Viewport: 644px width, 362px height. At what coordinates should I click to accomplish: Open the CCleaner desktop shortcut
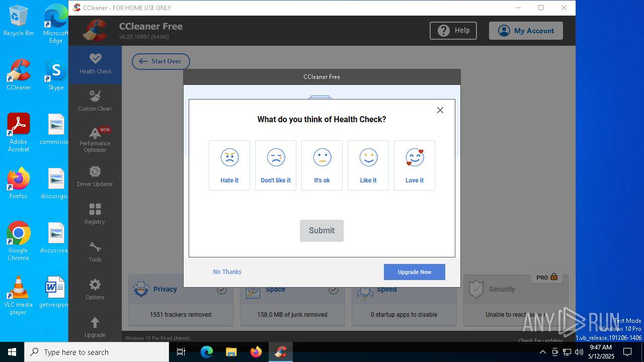pos(19,75)
